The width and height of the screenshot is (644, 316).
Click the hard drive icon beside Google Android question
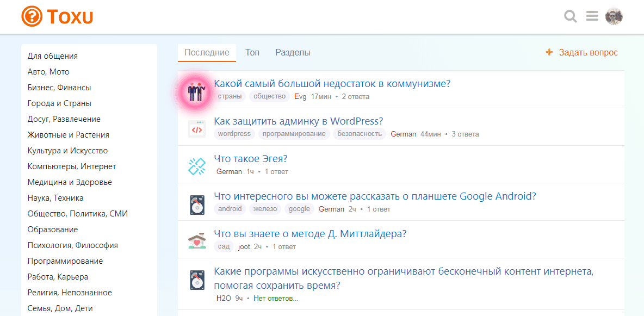click(196, 205)
